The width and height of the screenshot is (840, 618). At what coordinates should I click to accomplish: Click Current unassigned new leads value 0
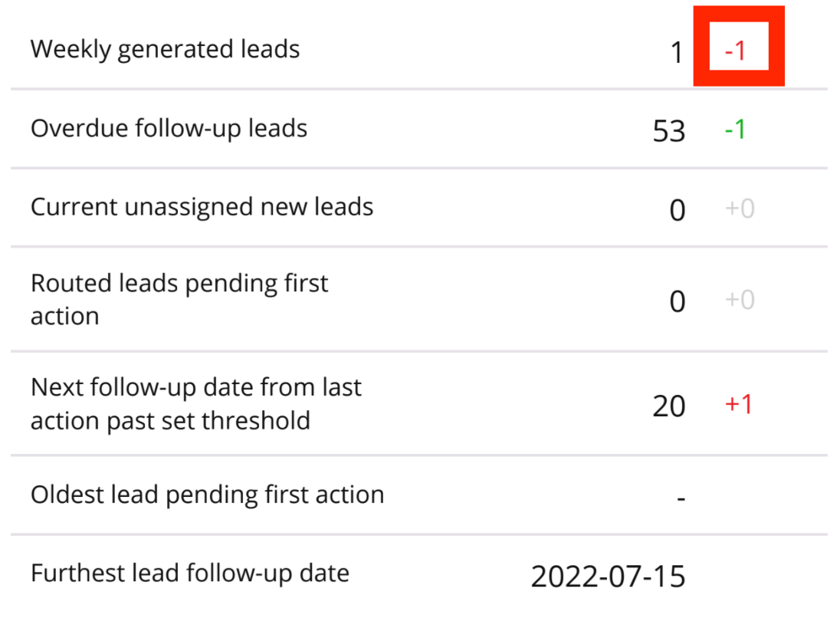tap(677, 210)
